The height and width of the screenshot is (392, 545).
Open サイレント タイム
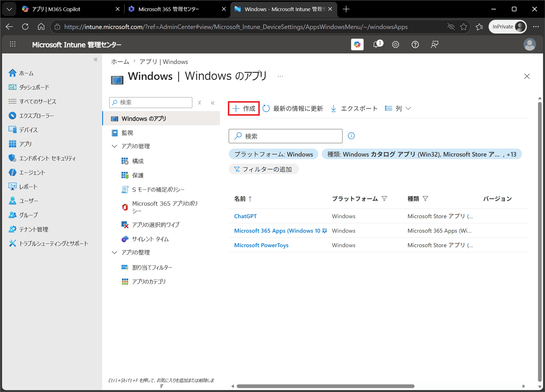[x=145, y=239]
